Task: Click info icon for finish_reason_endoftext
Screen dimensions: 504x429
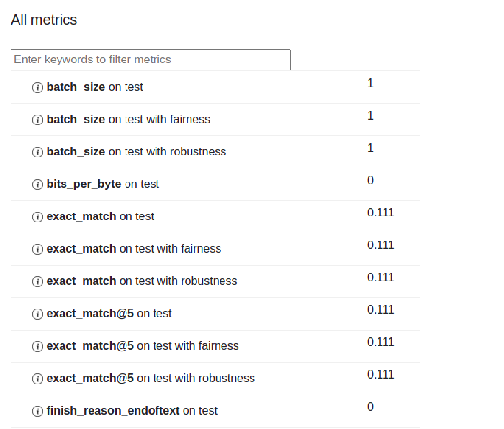Action: 37,411
